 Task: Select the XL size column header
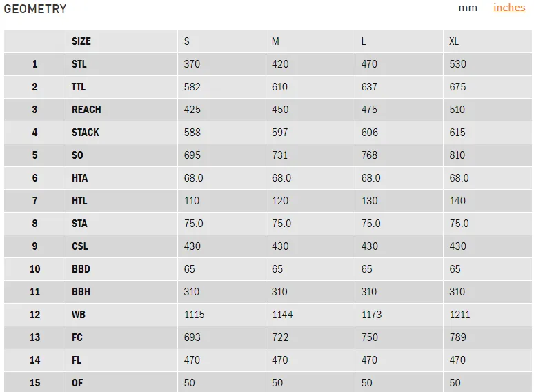pos(454,41)
